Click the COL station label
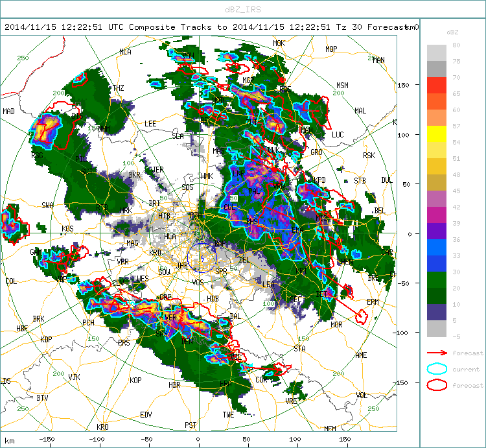Screen dimensions: 486x448 click(x=11, y=281)
